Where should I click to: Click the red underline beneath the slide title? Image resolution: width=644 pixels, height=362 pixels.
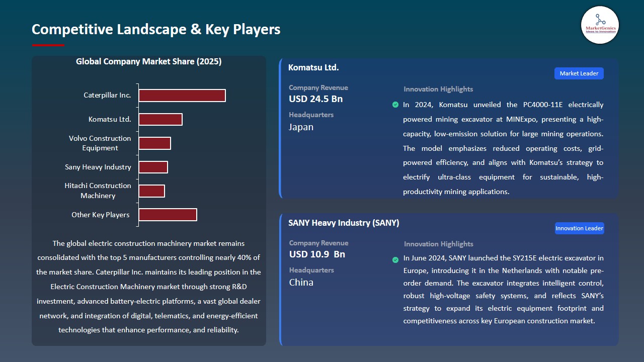pyautogui.click(x=48, y=45)
